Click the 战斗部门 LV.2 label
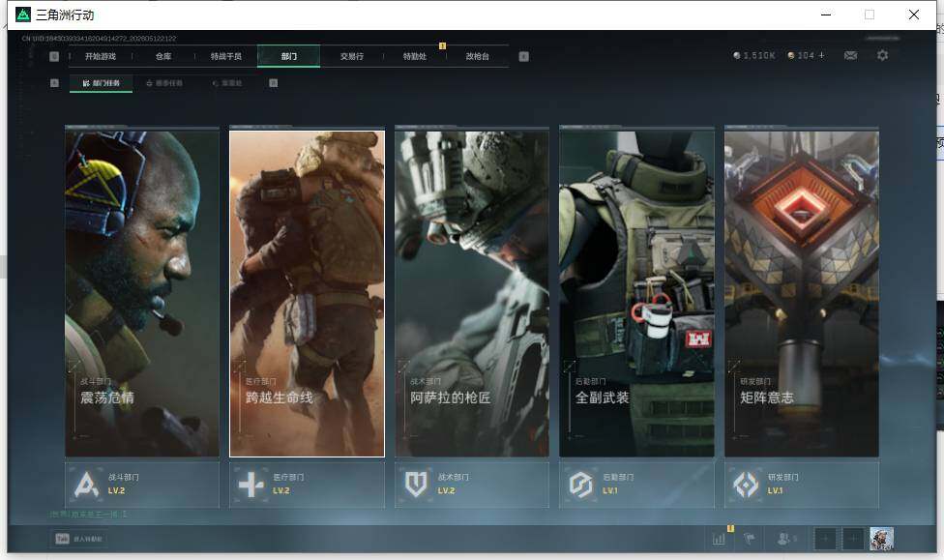944x560 pixels. [x=117, y=490]
